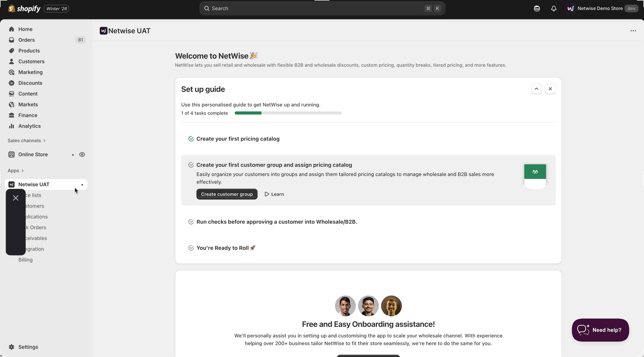Click the middle onboarding team avatar
Screen dimensions: 644x357
click(368, 306)
